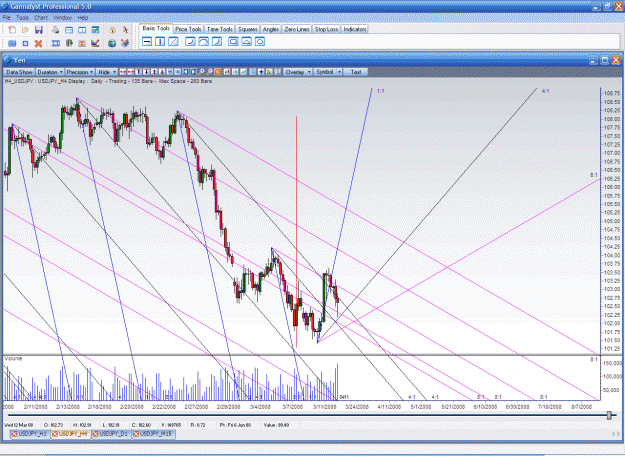The width and height of the screenshot is (625, 456).
Task: Switch to the Stop Loss tab
Action: pyautogui.click(x=326, y=29)
